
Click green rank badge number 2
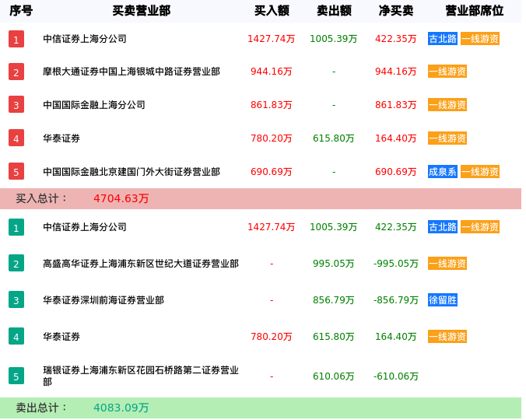(16, 264)
